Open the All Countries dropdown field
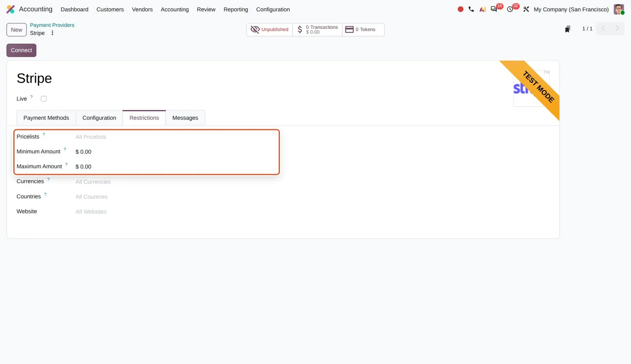This screenshot has width=631, height=364. click(x=176, y=197)
